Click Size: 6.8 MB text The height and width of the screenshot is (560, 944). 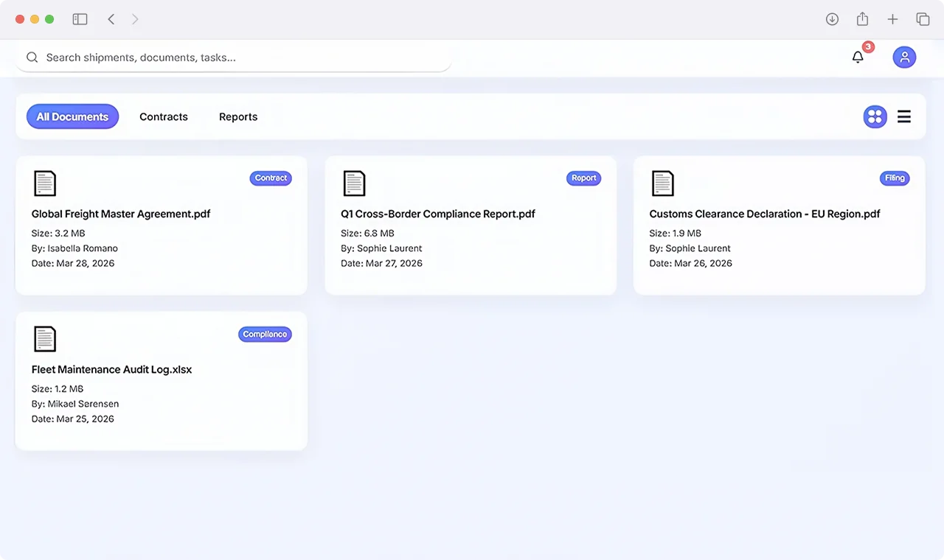tap(367, 234)
